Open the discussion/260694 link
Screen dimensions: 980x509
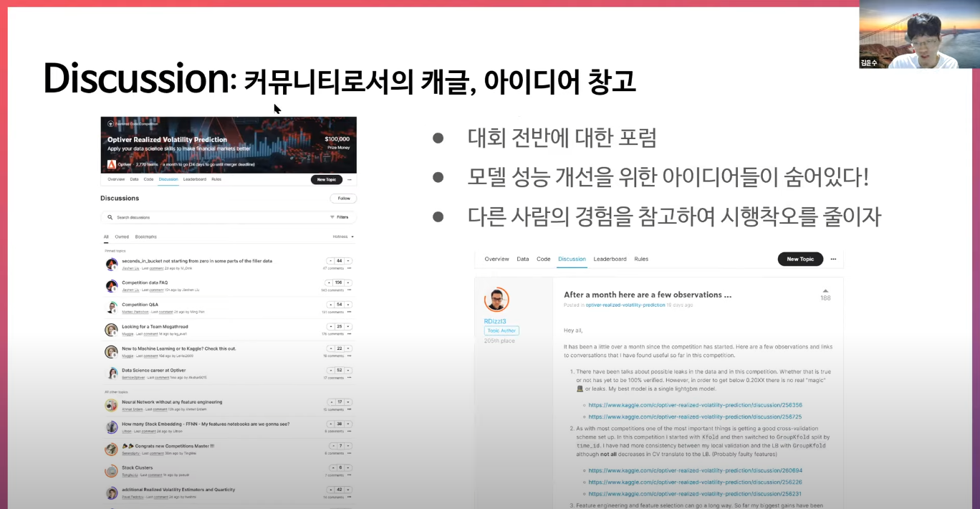coord(695,471)
